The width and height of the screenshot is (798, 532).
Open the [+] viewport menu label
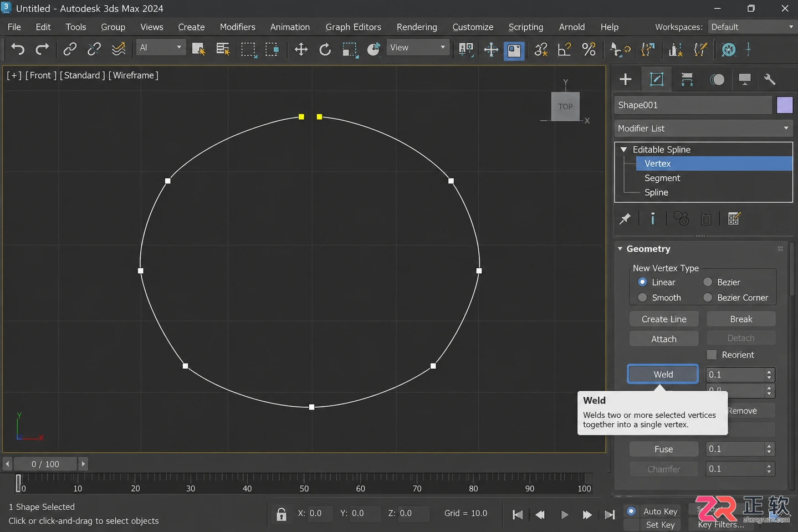click(14, 75)
